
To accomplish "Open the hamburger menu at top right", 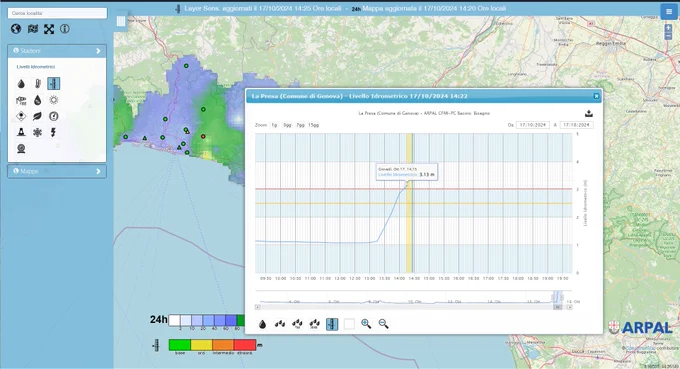I will tap(668, 12).
